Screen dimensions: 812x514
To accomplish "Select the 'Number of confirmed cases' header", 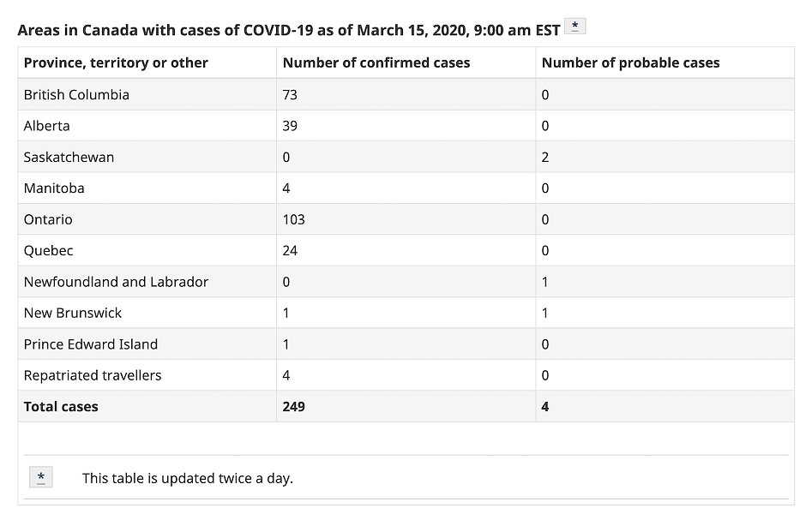I will [x=376, y=63].
